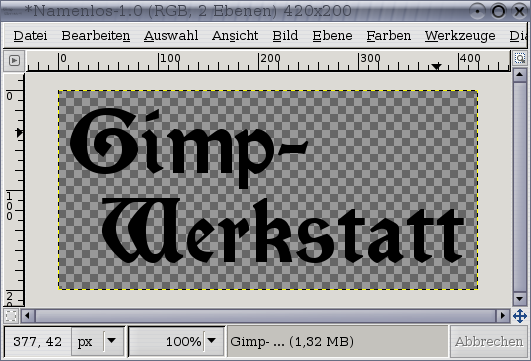Maximize the window with the circle button
Screen dimensions: 531x361
pyautogui.click(x=498, y=11)
